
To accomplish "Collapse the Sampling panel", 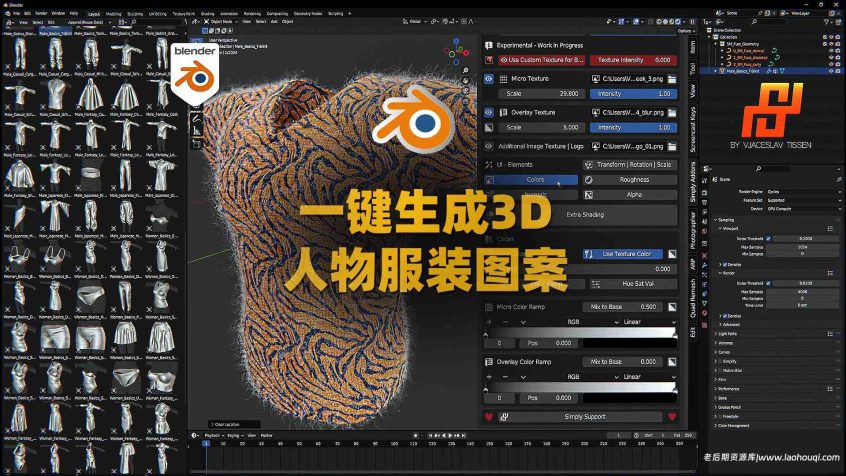I will click(716, 220).
